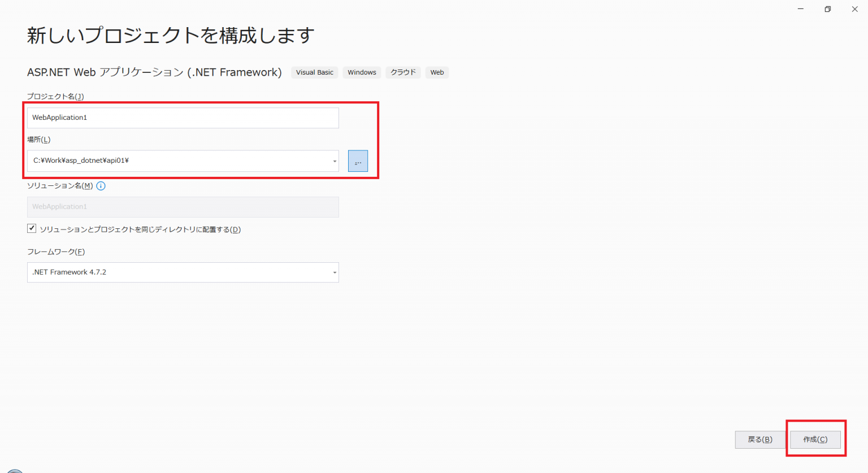Click the Web tag

(437, 72)
